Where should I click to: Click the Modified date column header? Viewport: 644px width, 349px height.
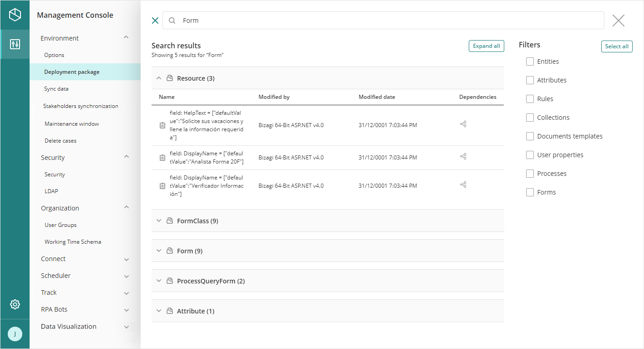point(377,97)
